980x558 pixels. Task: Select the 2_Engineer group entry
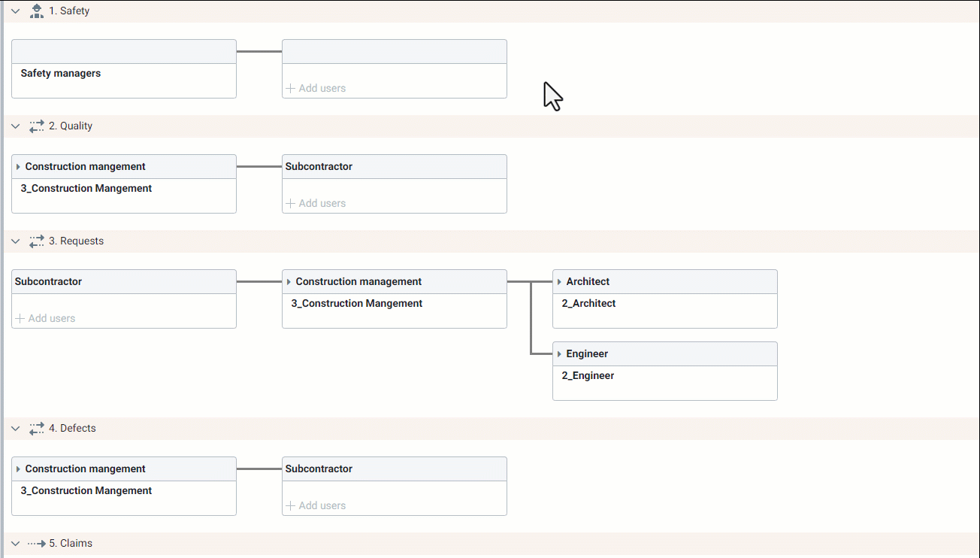pyautogui.click(x=588, y=376)
